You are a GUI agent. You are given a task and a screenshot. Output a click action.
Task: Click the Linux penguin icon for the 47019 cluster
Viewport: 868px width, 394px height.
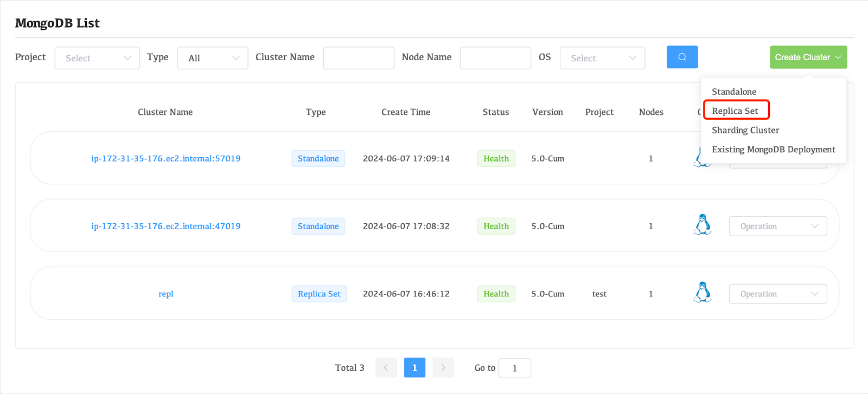[703, 224]
